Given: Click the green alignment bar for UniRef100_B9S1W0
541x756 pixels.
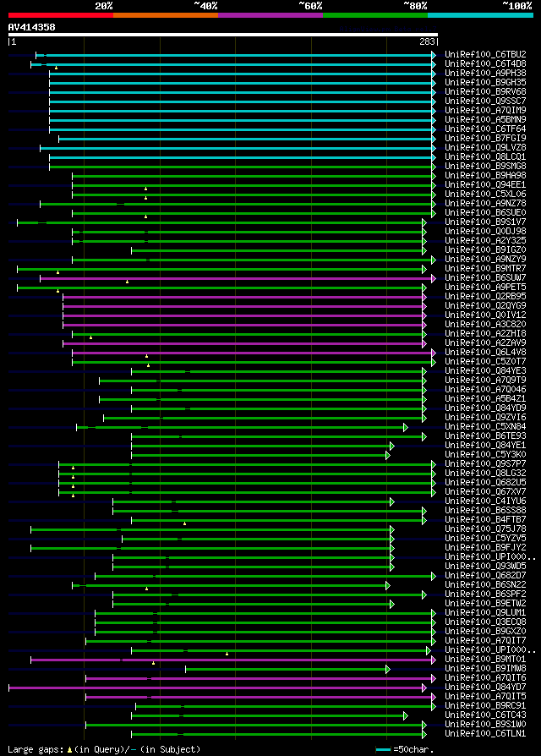Looking at the screenshot, I should tap(256, 726).
